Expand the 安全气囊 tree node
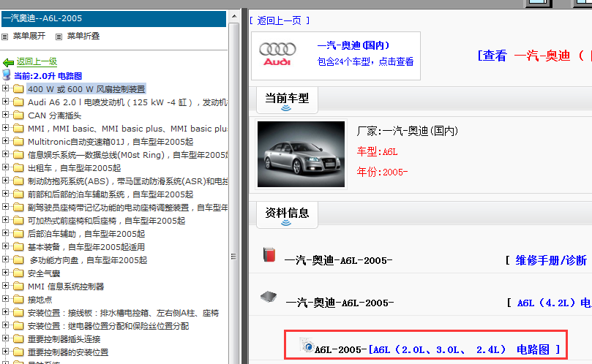The image size is (592, 364). click(5, 273)
